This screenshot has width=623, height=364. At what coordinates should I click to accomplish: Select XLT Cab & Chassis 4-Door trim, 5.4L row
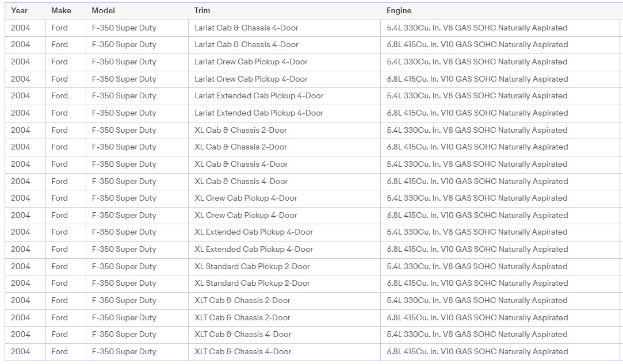(243, 334)
